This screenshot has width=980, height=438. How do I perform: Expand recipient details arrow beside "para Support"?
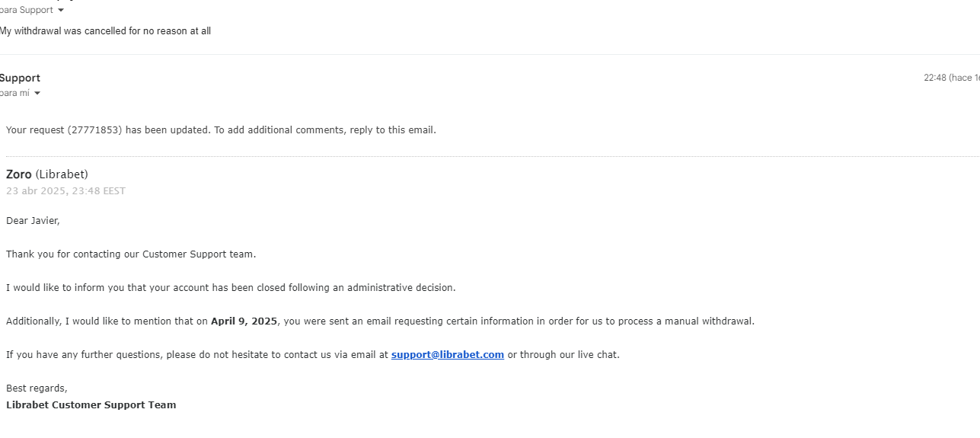(x=62, y=11)
